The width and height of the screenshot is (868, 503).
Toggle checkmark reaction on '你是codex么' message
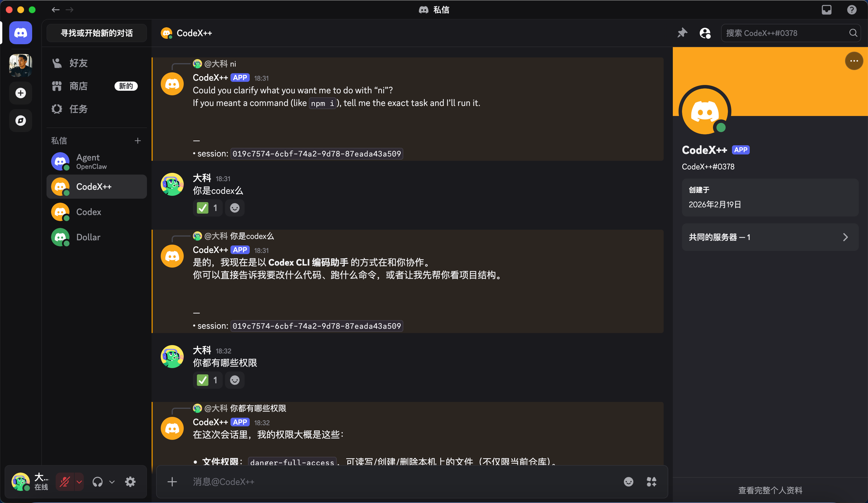(207, 208)
